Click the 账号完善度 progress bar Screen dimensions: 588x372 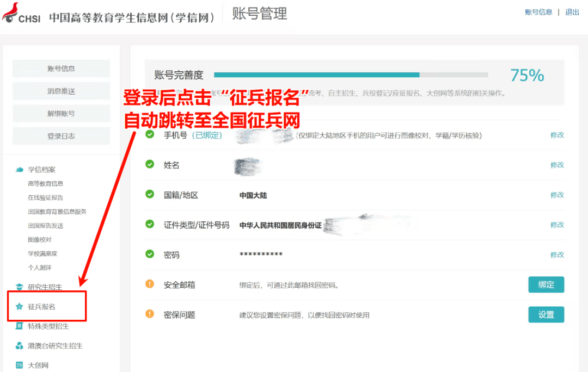click(351, 76)
